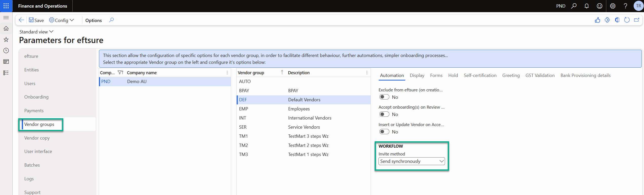644x195 pixels.
Task: Select the DEF vendor group
Action: (304, 100)
